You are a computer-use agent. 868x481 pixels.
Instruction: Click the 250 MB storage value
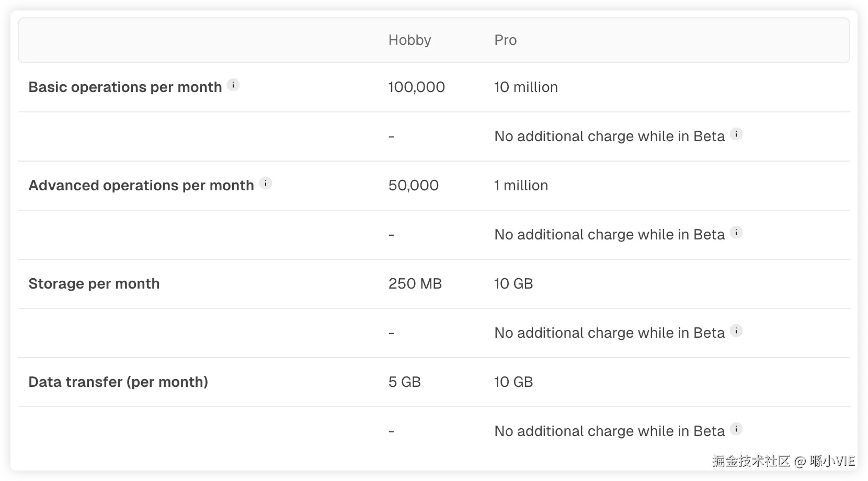pyautogui.click(x=415, y=283)
